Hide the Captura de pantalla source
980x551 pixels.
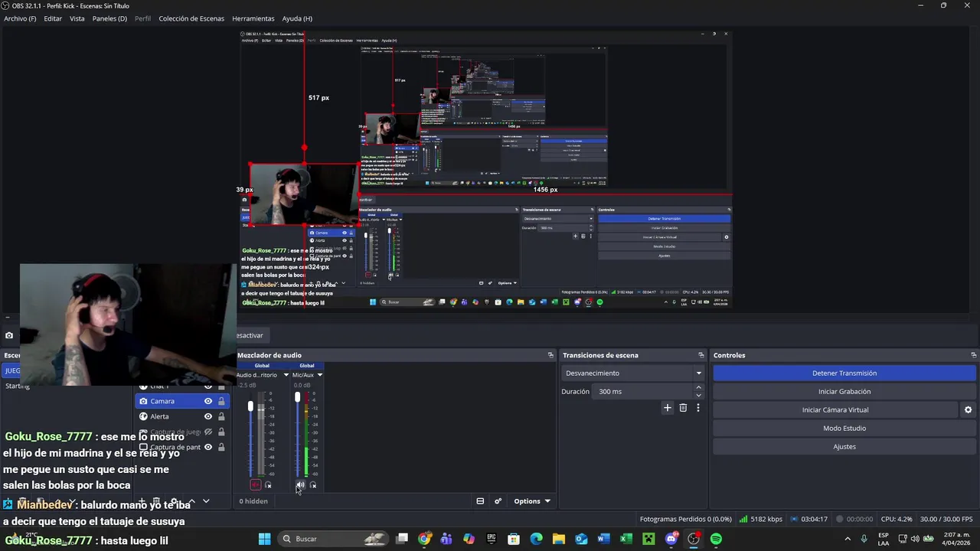[207, 447]
